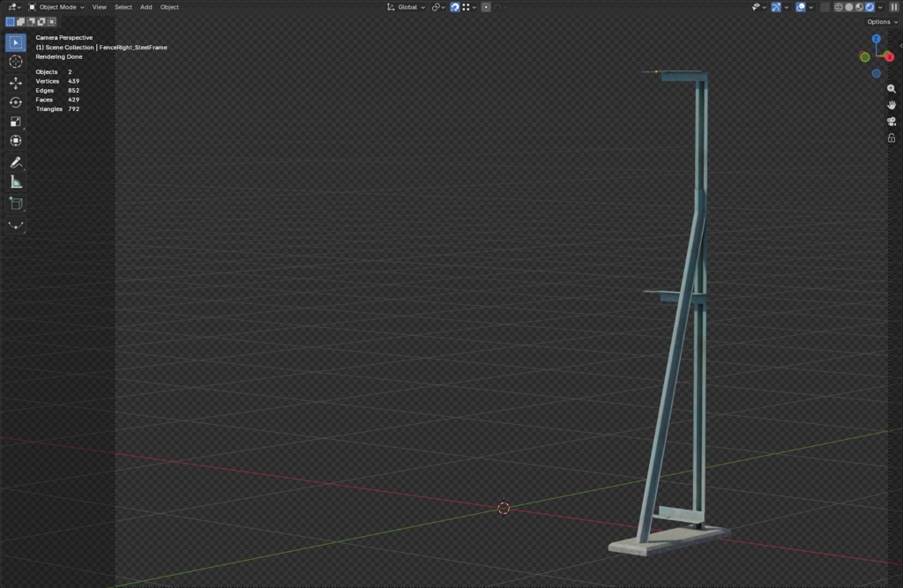Pause the viewport render preview
The image size is (903, 588).
[894, 7]
